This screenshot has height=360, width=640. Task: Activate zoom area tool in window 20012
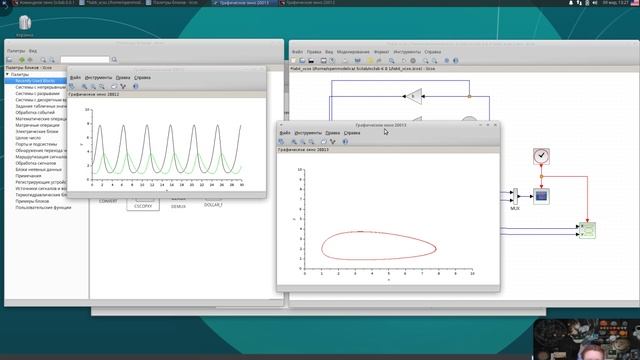pos(84,87)
